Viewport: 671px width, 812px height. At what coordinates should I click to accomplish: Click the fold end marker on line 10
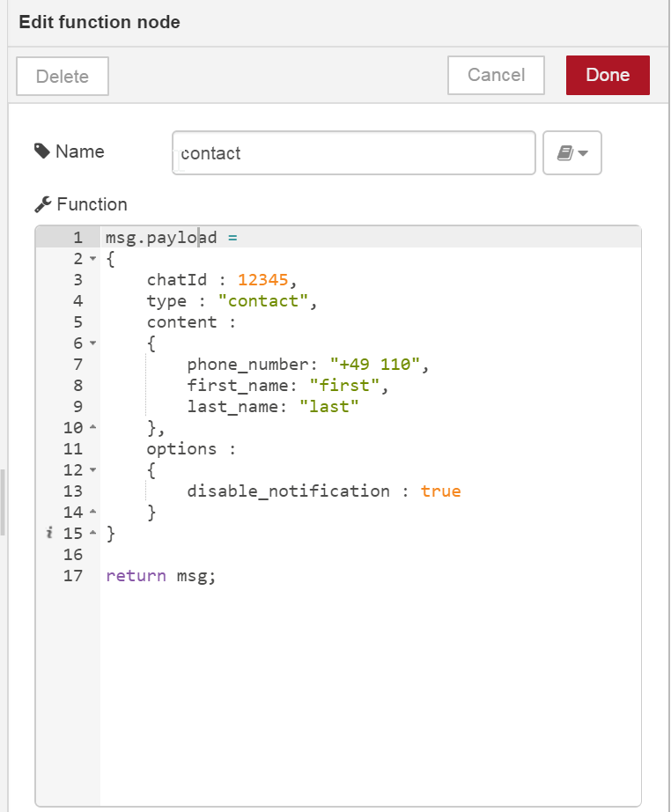pyautogui.click(x=92, y=428)
